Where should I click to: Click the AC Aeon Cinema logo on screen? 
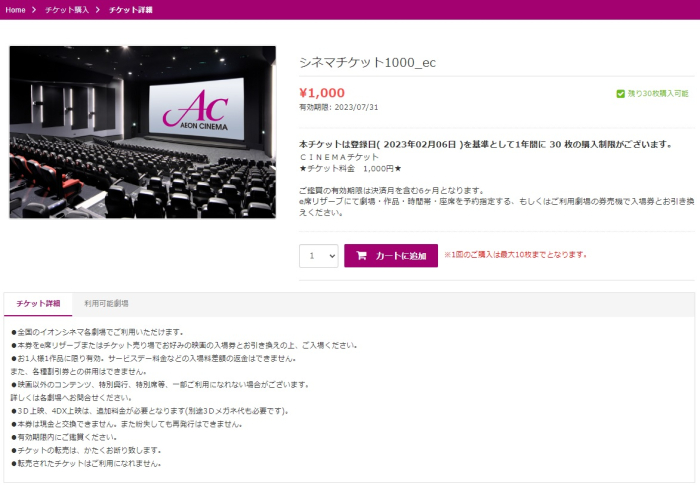point(190,107)
